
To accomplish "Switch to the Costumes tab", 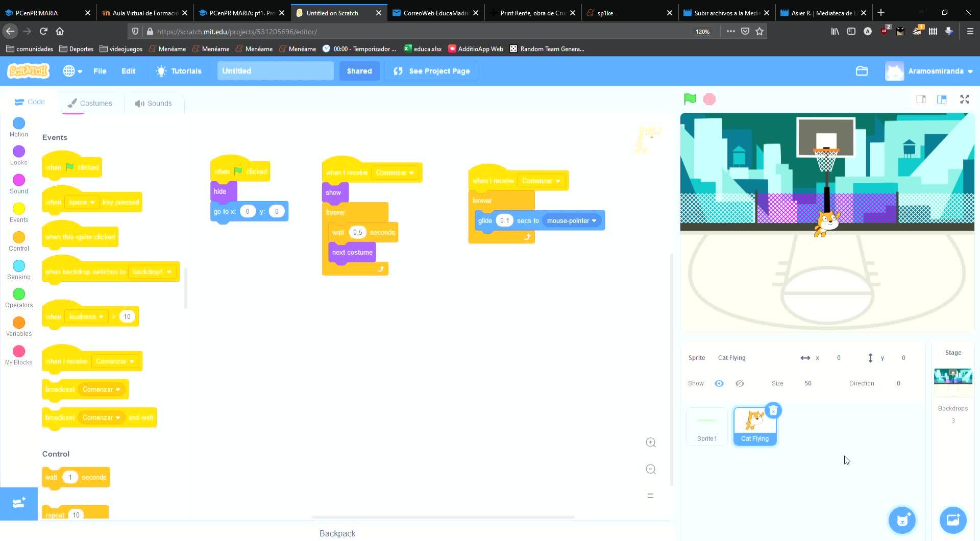I will [89, 103].
